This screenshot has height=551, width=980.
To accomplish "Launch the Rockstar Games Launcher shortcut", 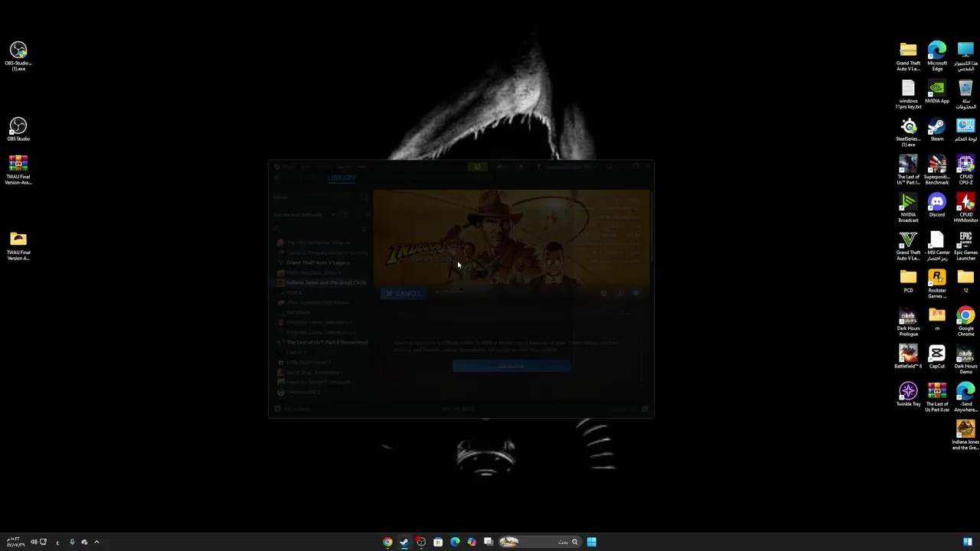I will pyautogui.click(x=937, y=284).
